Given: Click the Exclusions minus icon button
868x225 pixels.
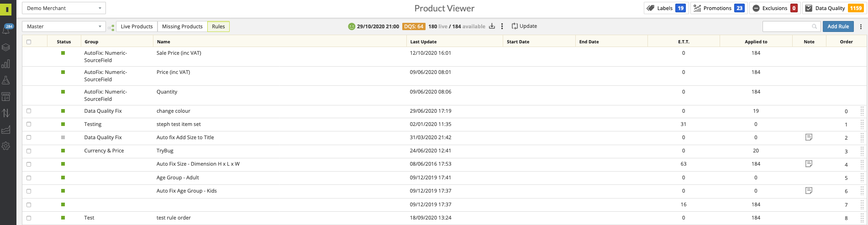Looking at the screenshot, I should (775, 8).
